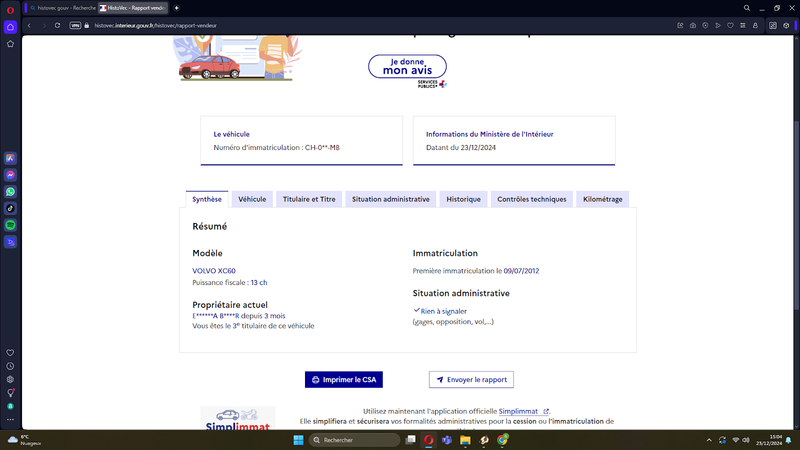Viewport: 800px width, 450px height.
Task: Open the sidebar player icon below Spotify
Action: 10,242
